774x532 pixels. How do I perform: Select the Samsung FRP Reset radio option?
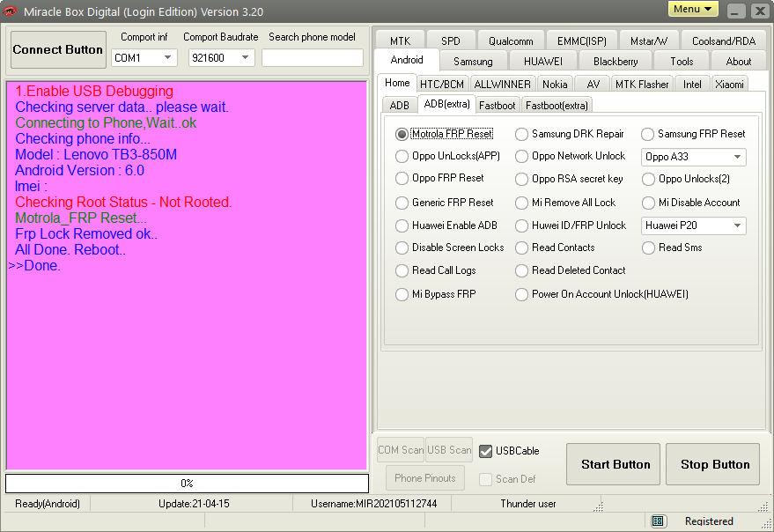click(648, 135)
